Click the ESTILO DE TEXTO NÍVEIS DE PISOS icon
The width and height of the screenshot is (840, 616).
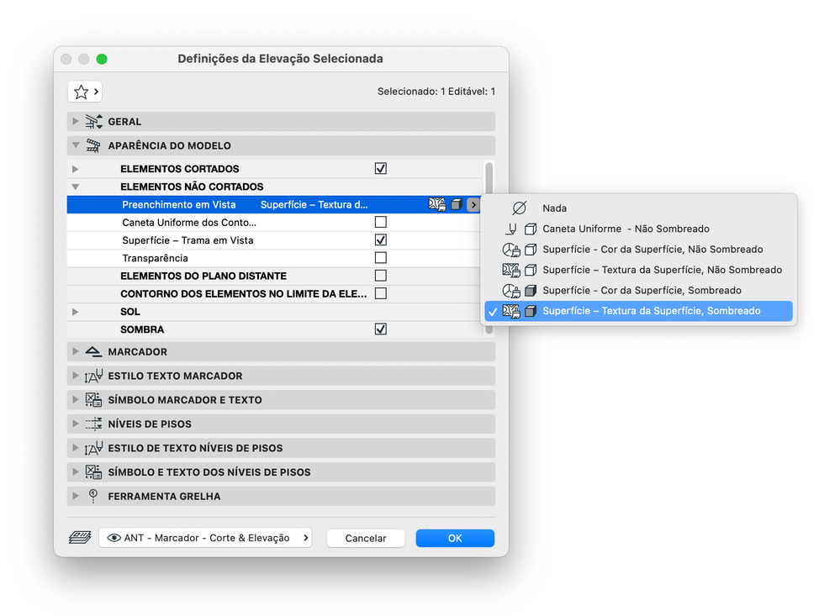pos(93,448)
